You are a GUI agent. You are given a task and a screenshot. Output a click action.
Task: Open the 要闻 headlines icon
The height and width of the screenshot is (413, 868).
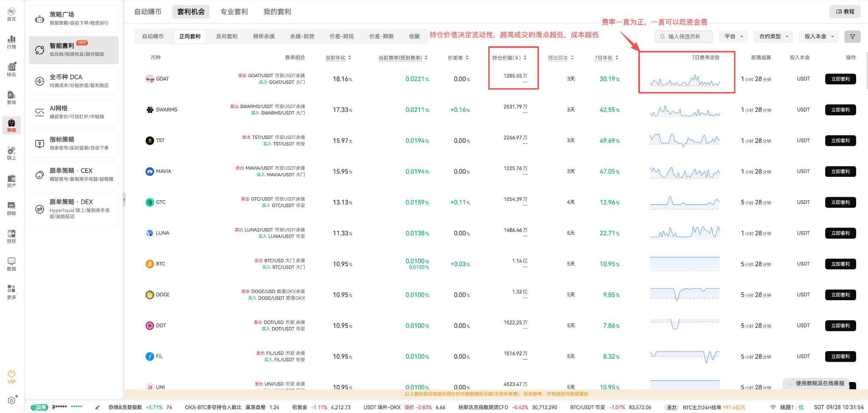coord(11,98)
